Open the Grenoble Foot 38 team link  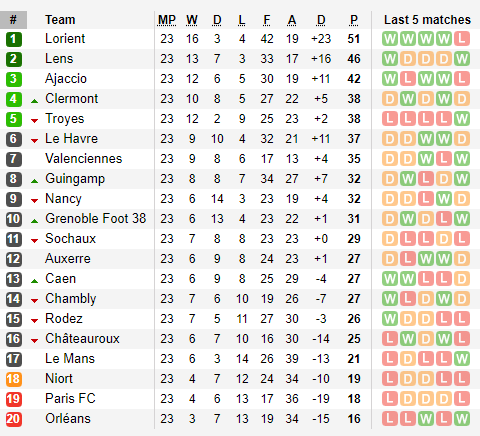click(96, 219)
